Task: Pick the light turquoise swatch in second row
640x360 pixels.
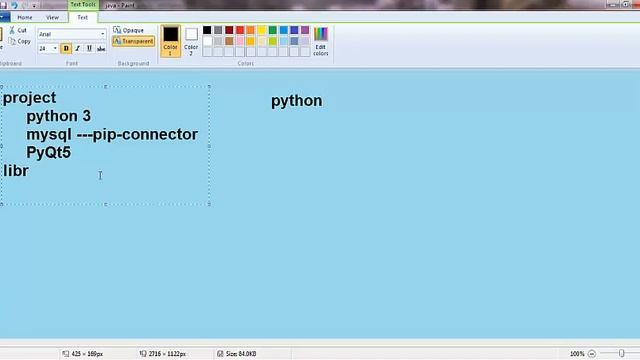Action: tap(284, 41)
